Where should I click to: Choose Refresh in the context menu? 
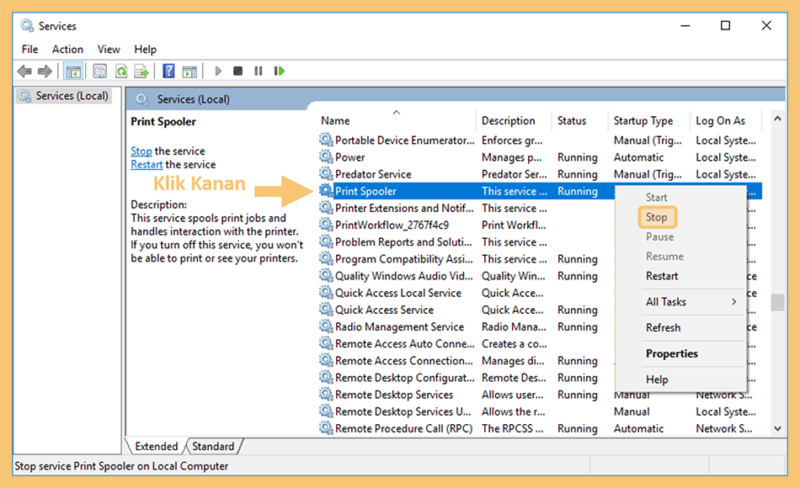663,328
